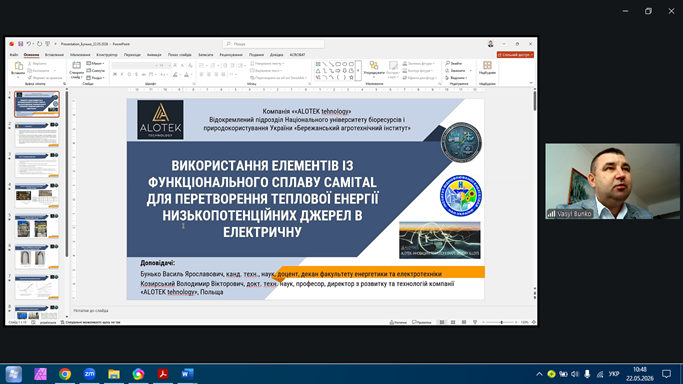Screen dimensions: 683x384
Task: Click Replace (Замінити) in Editing group
Action: click(x=456, y=71)
